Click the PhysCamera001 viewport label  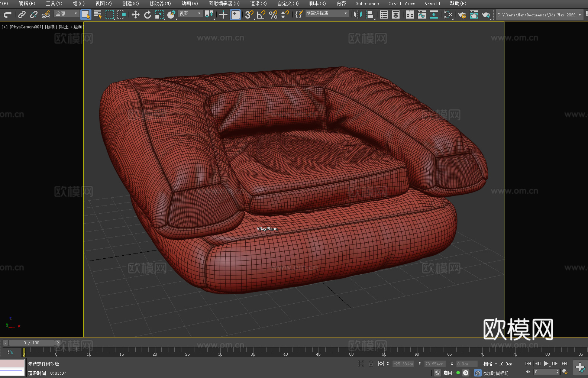(x=26, y=27)
